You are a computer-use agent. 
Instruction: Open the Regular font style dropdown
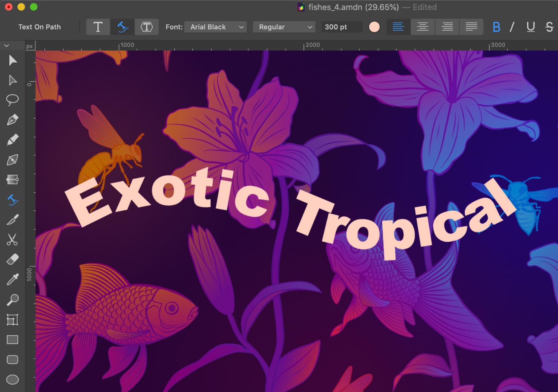[x=284, y=27]
